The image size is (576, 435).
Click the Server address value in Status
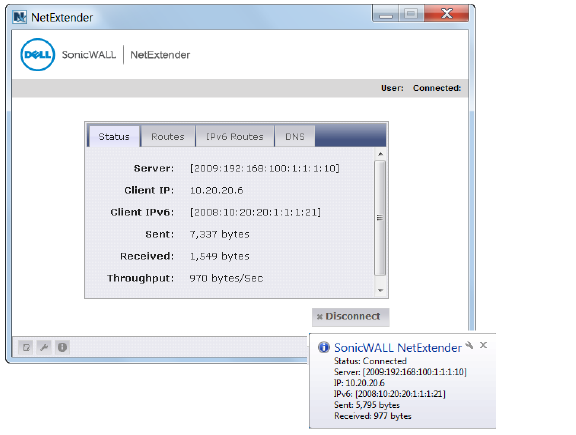[x=264, y=169]
